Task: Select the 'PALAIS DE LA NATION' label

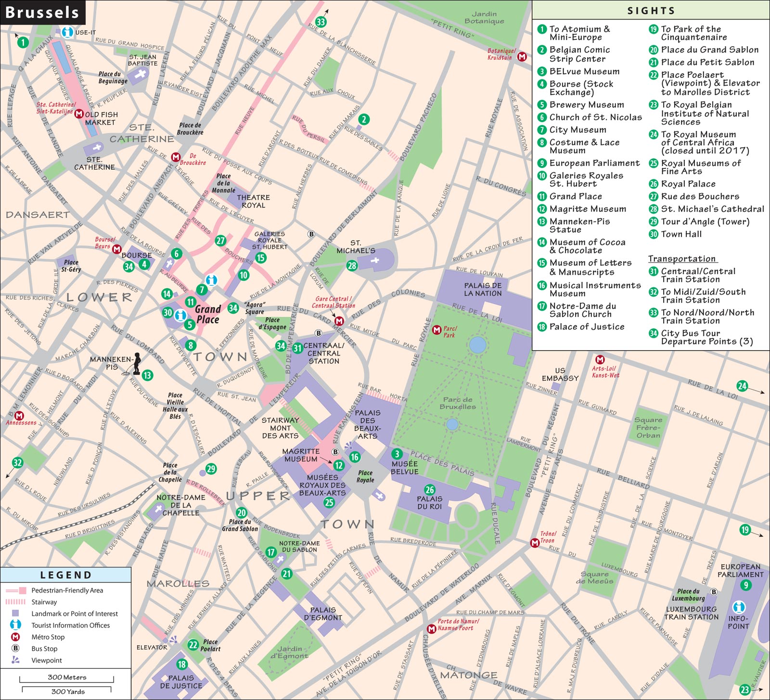Action: pyautogui.click(x=483, y=289)
